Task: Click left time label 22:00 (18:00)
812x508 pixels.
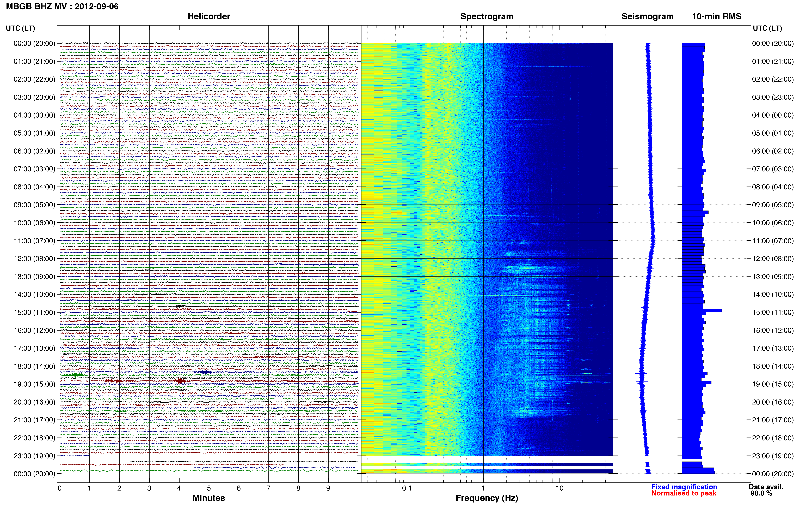Action: point(34,438)
